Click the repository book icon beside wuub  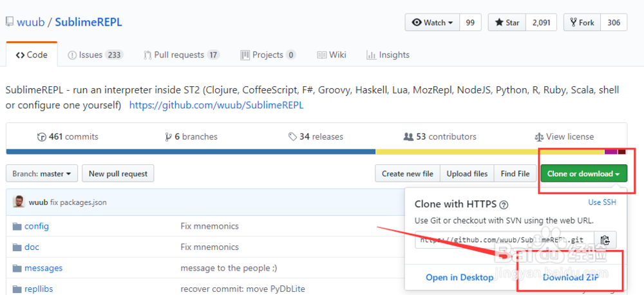[10, 22]
